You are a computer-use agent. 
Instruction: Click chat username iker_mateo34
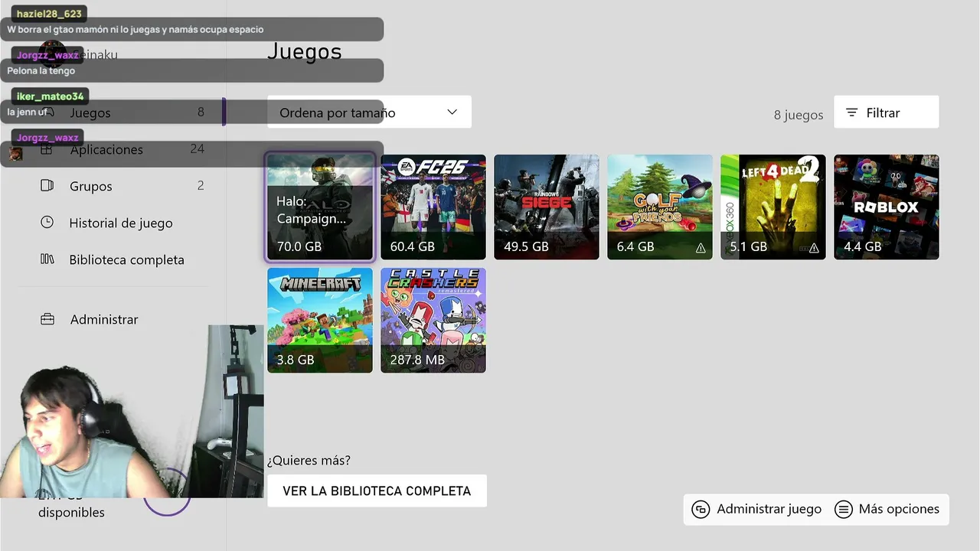tap(51, 96)
